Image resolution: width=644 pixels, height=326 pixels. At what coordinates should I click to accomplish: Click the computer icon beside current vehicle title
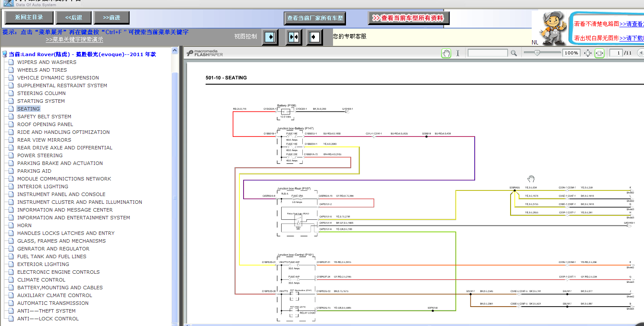[5, 54]
